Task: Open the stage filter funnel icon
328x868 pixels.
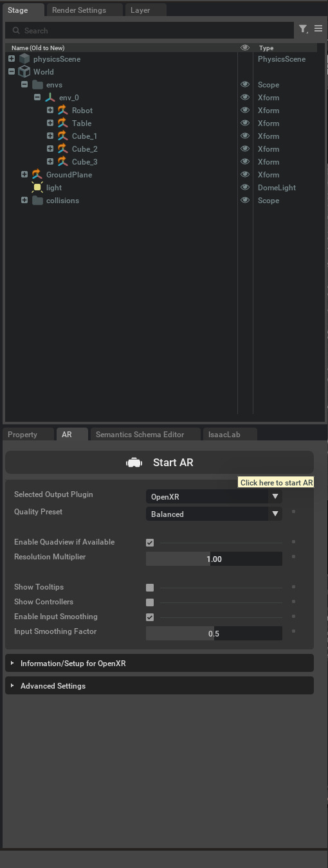Action: pyautogui.click(x=303, y=29)
